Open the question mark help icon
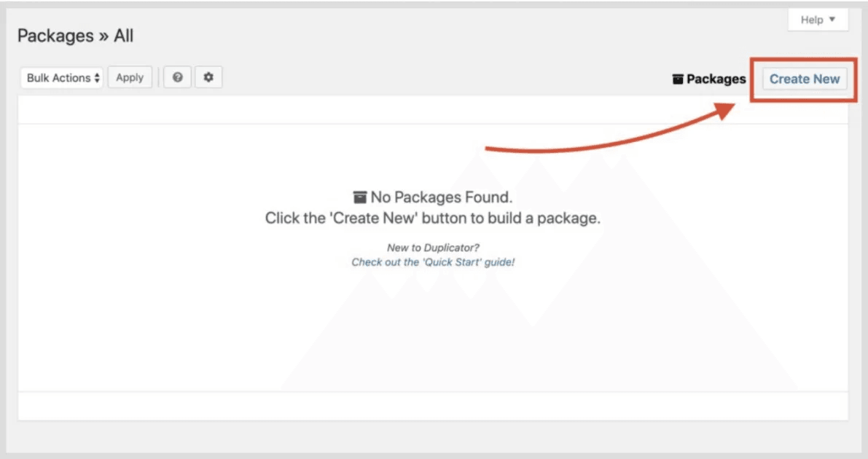 [178, 77]
